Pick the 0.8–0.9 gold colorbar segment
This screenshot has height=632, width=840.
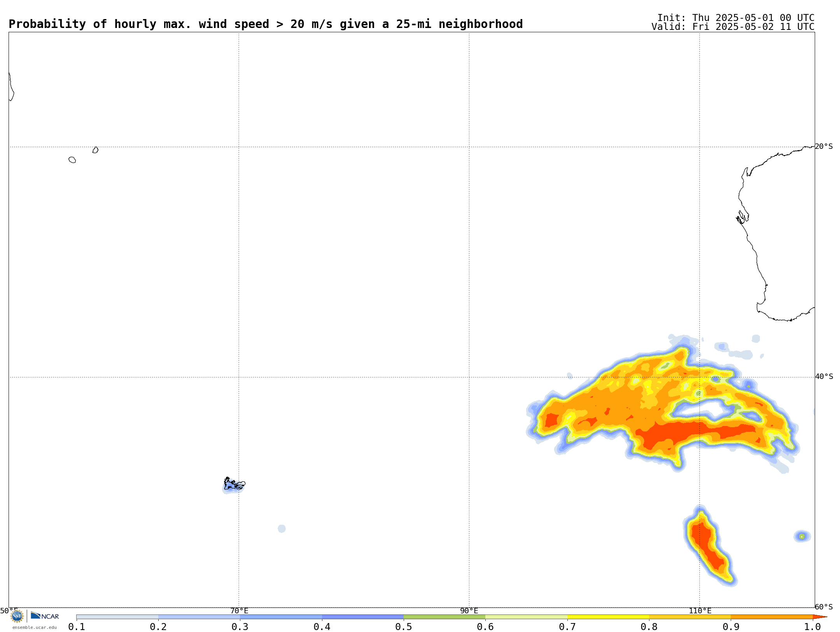[690, 617]
